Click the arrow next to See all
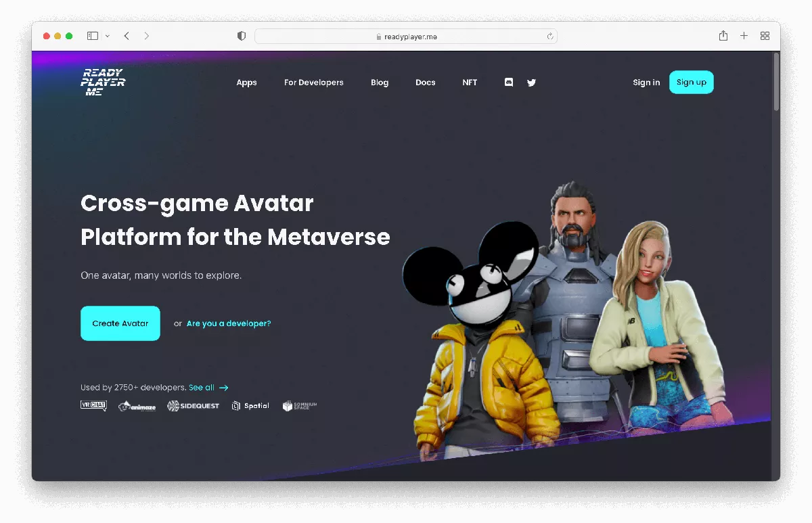The image size is (812, 523). pyautogui.click(x=224, y=388)
